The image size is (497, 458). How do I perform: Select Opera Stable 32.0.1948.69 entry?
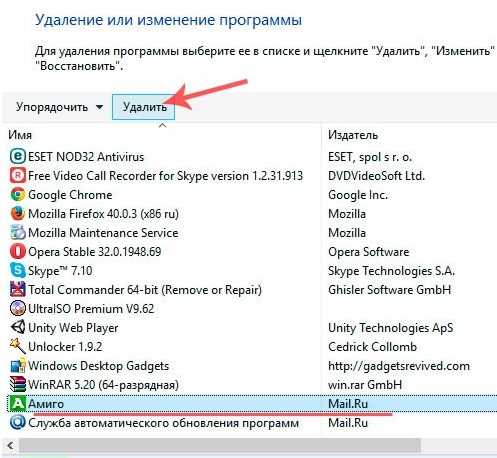click(95, 252)
